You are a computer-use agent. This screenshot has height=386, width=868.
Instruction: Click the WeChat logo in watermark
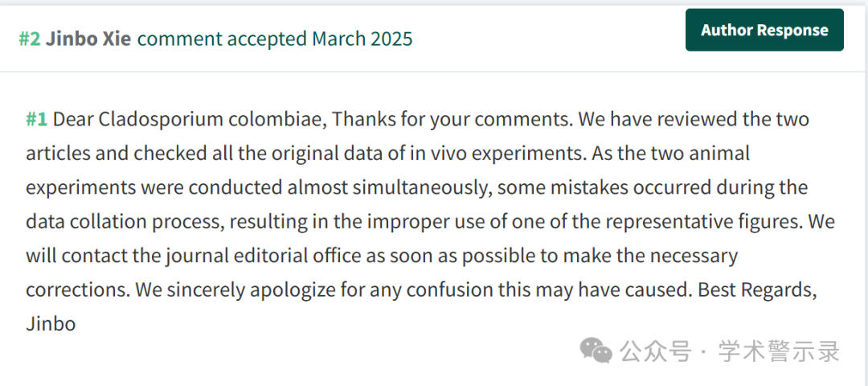(596, 351)
